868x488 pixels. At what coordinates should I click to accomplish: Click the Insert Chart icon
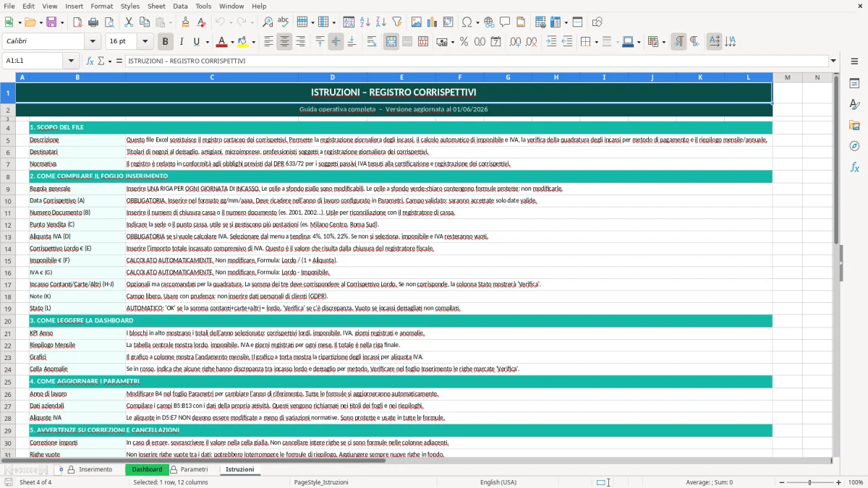433,22
